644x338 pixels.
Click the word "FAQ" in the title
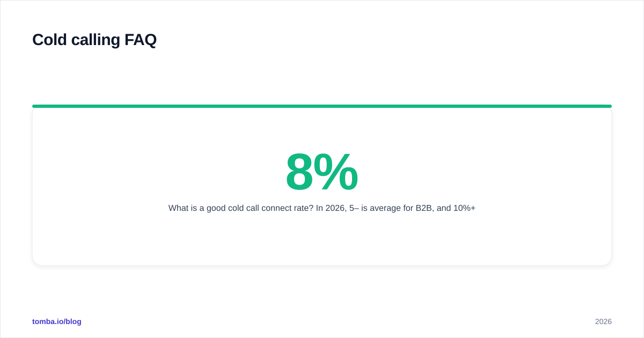pos(141,40)
